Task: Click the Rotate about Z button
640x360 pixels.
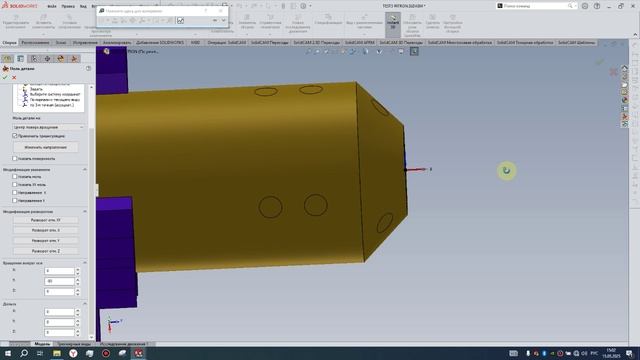Action: (x=46, y=251)
